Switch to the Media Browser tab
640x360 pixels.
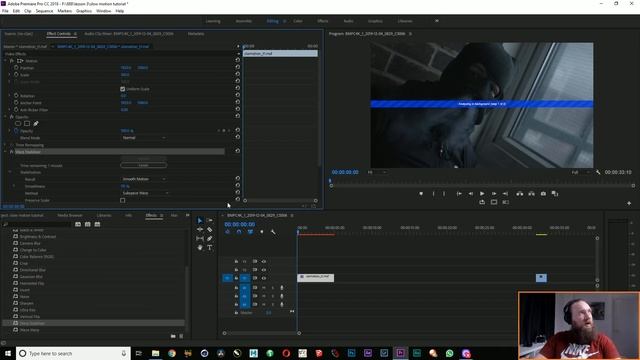point(70,215)
